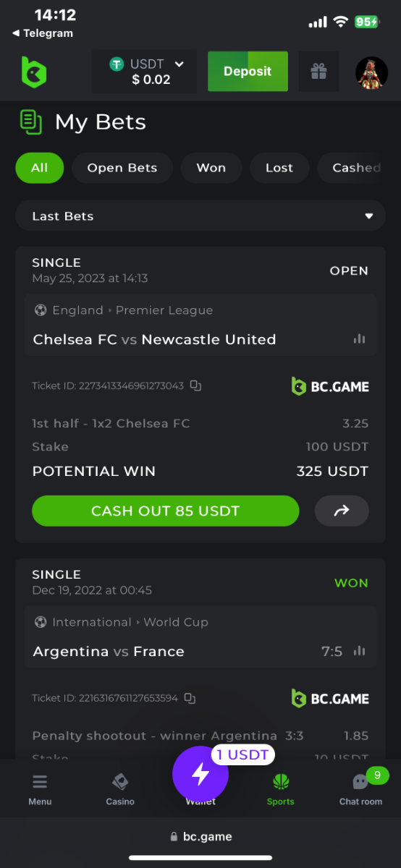Open the Chat room icon
The width and height of the screenshot is (401, 868).
pos(360,789)
